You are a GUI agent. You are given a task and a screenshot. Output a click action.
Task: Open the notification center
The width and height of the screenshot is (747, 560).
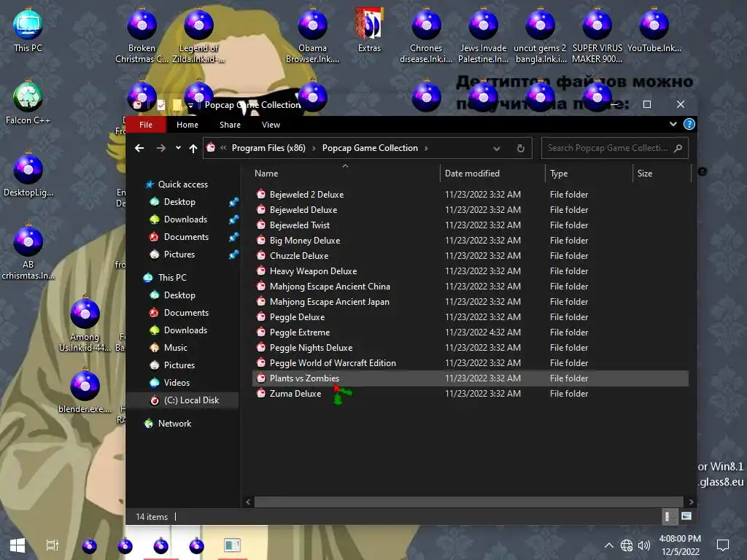[x=723, y=545]
